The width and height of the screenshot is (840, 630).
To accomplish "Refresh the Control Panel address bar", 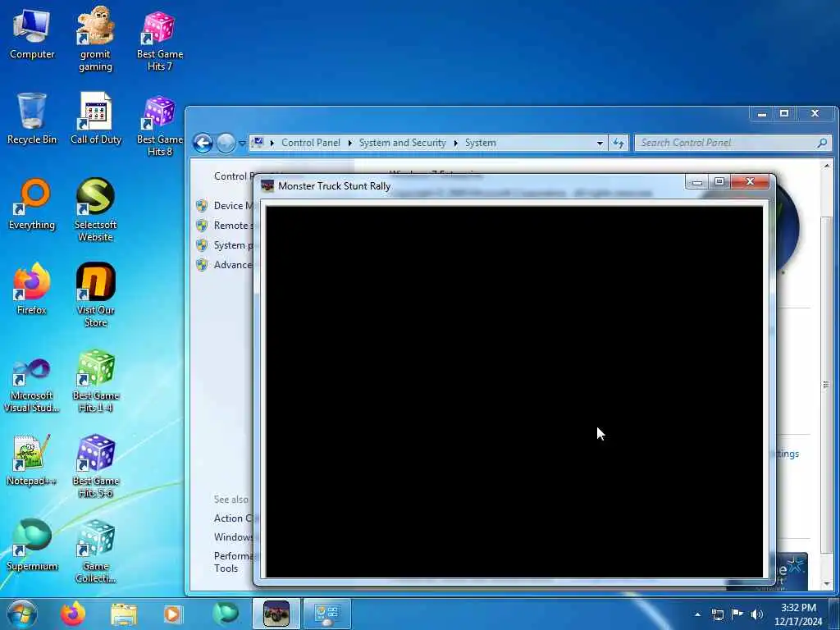I will (619, 143).
